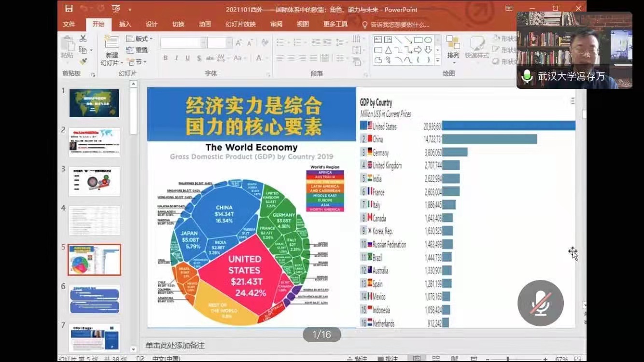Expand the Layout (版式) dropdown
Screen dimensions: 644x362
pyautogui.click(x=139, y=39)
